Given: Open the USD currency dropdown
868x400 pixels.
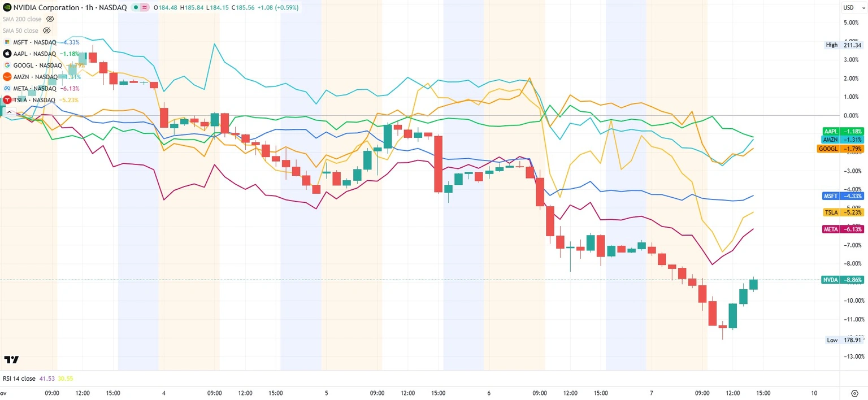Looking at the screenshot, I should tap(852, 7).
